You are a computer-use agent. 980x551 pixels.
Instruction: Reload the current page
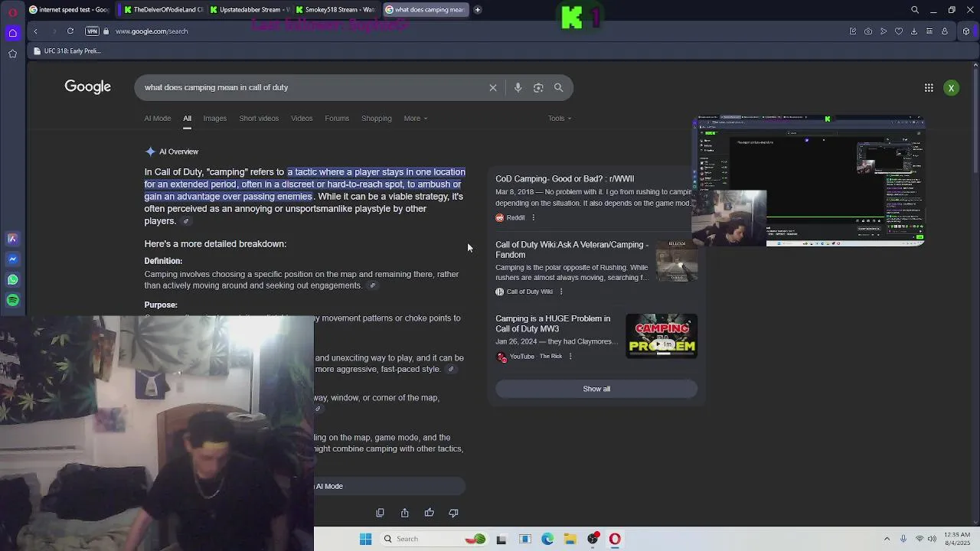(x=70, y=31)
